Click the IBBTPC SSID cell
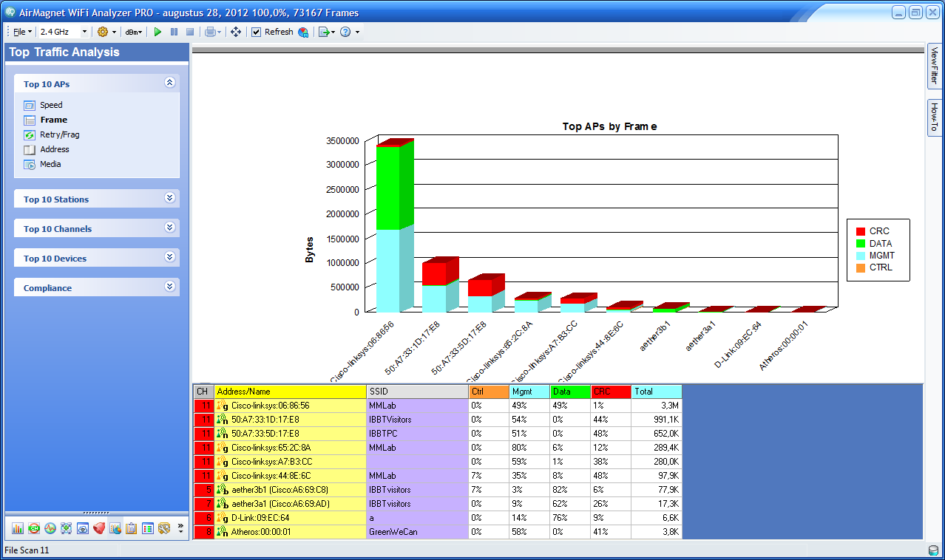The height and width of the screenshot is (560, 945). pos(417,433)
